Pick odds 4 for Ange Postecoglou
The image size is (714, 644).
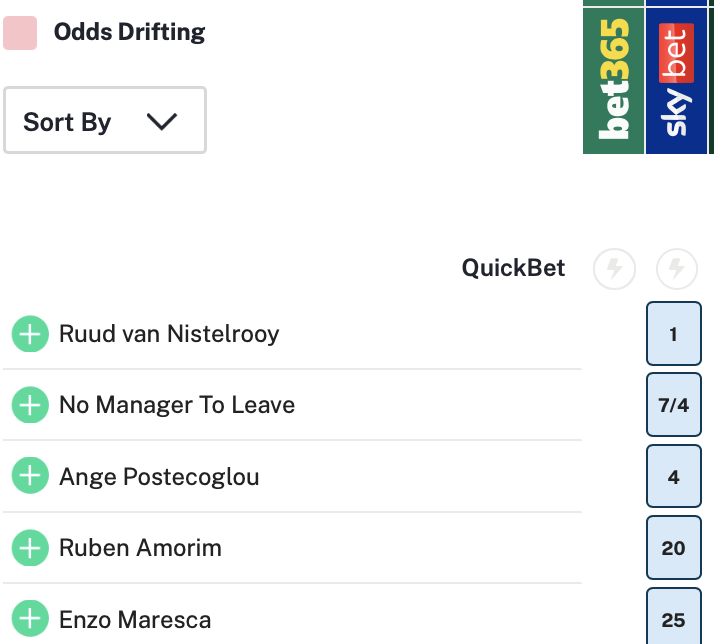click(673, 477)
